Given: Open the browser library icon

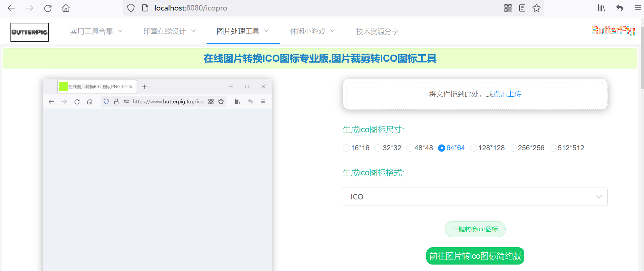Looking at the screenshot, I should tap(601, 8).
